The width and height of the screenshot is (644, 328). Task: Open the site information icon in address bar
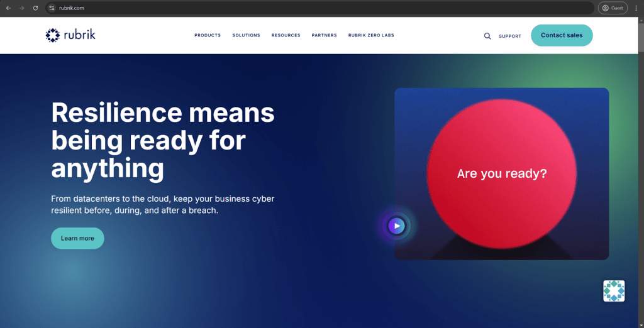[x=52, y=8]
